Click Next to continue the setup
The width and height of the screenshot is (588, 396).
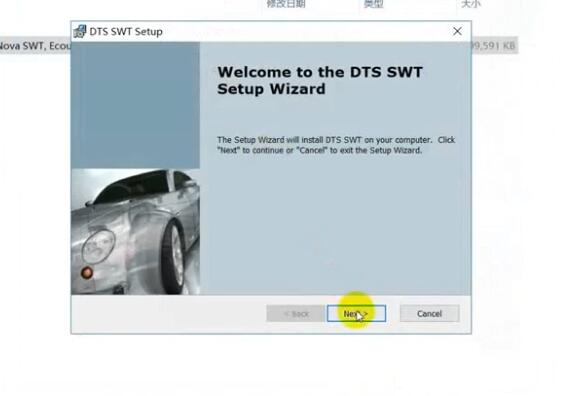click(356, 314)
